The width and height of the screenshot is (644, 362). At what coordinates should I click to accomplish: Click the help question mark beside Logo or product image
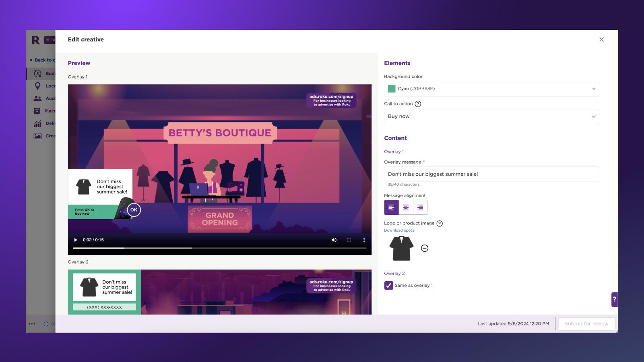(440, 223)
